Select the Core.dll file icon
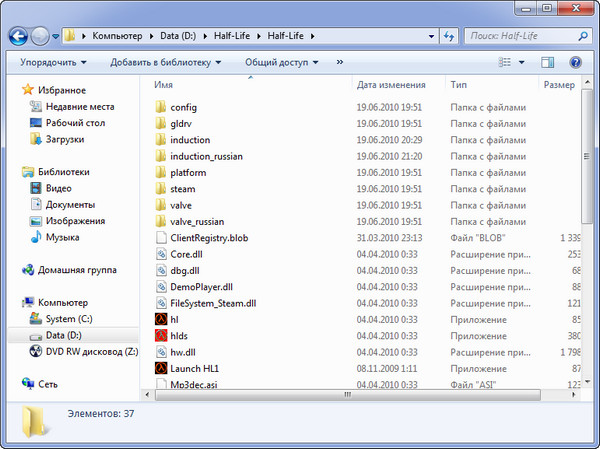Screen dimensions: 600x449 161,254
